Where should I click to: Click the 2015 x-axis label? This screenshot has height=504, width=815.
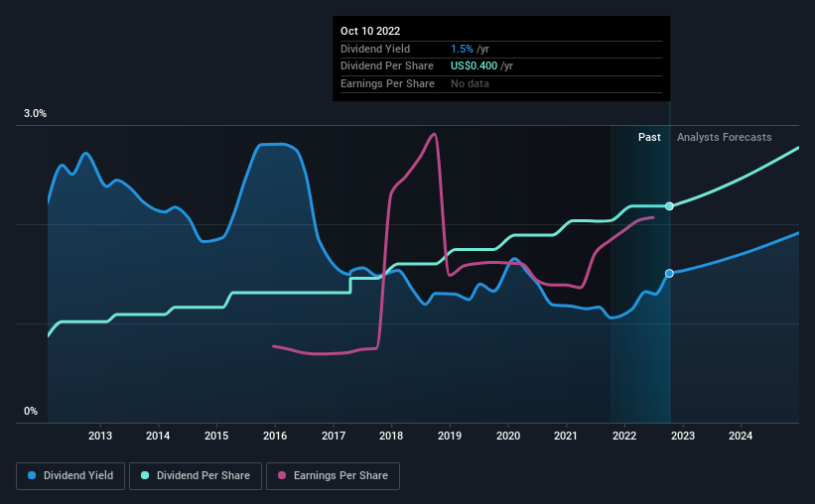pos(216,436)
